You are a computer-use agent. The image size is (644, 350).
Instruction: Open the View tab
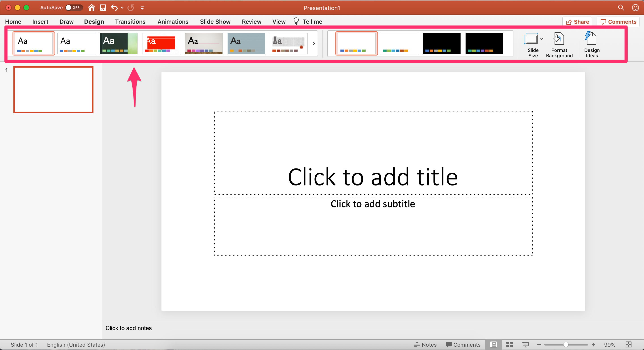[x=279, y=21]
